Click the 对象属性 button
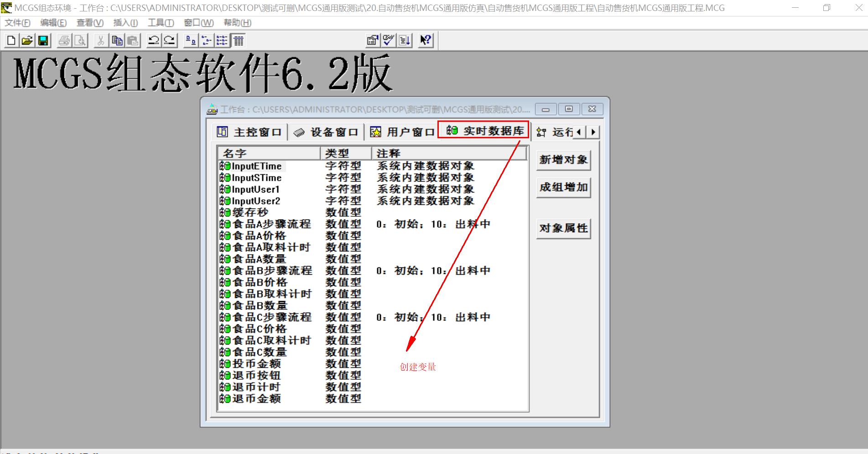Screen dimensions: 868x454 [x=564, y=229]
